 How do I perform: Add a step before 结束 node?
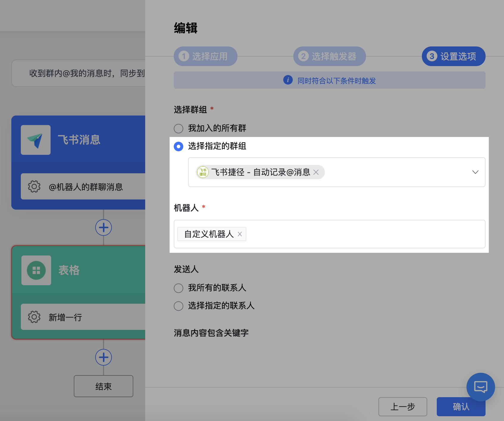104,357
